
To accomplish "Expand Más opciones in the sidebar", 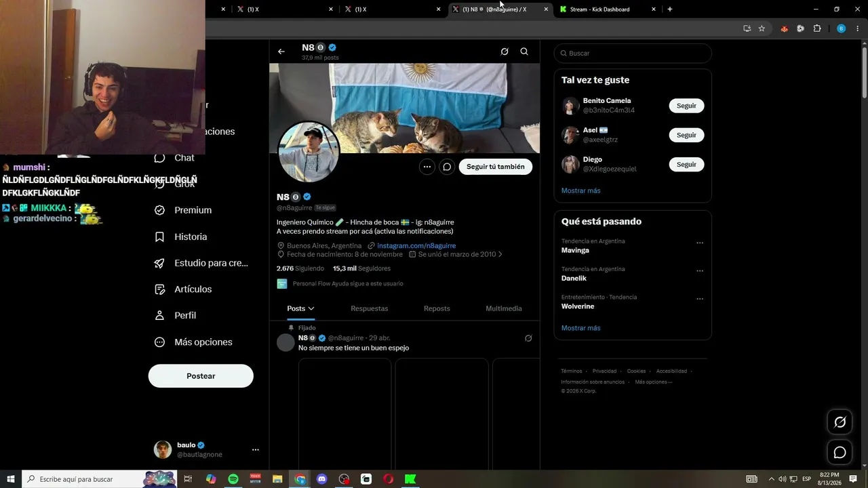I will (x=193, y=342).
